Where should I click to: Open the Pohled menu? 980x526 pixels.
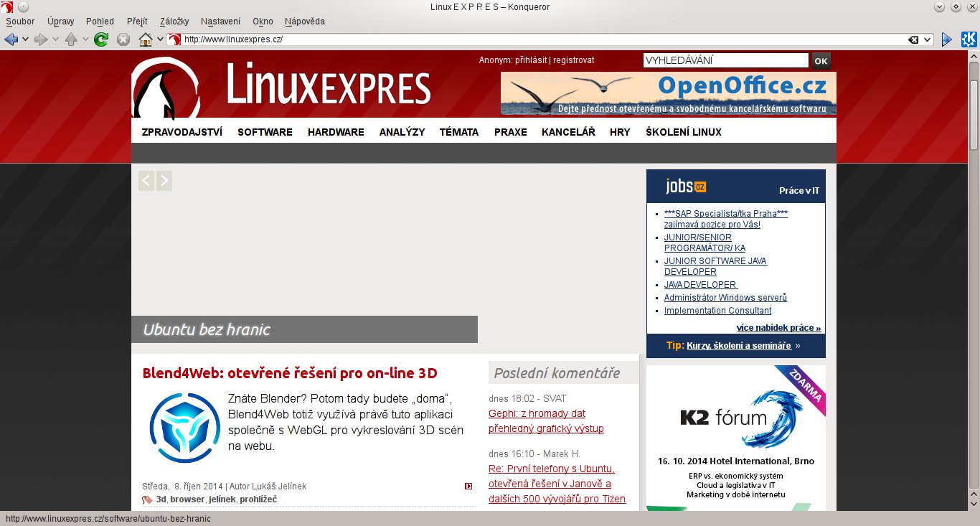point(100,22)
